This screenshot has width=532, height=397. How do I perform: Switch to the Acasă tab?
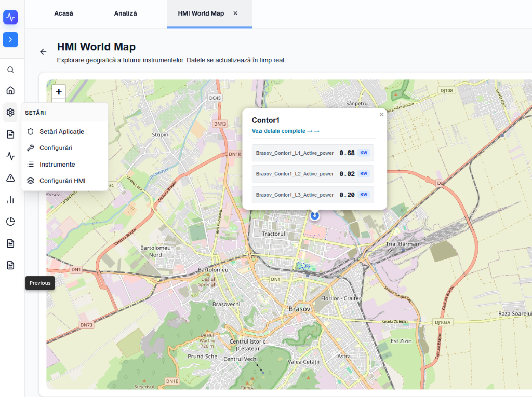63,13
